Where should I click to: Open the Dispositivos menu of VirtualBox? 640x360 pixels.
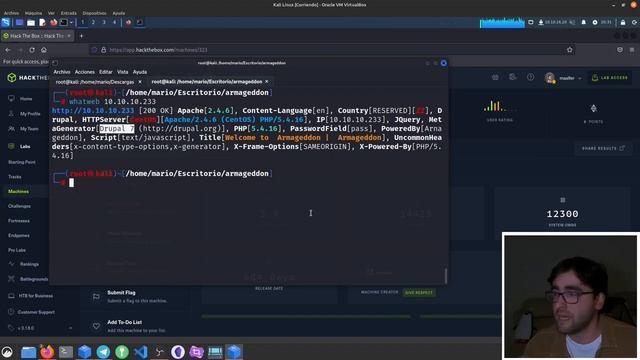click(94, 13)
